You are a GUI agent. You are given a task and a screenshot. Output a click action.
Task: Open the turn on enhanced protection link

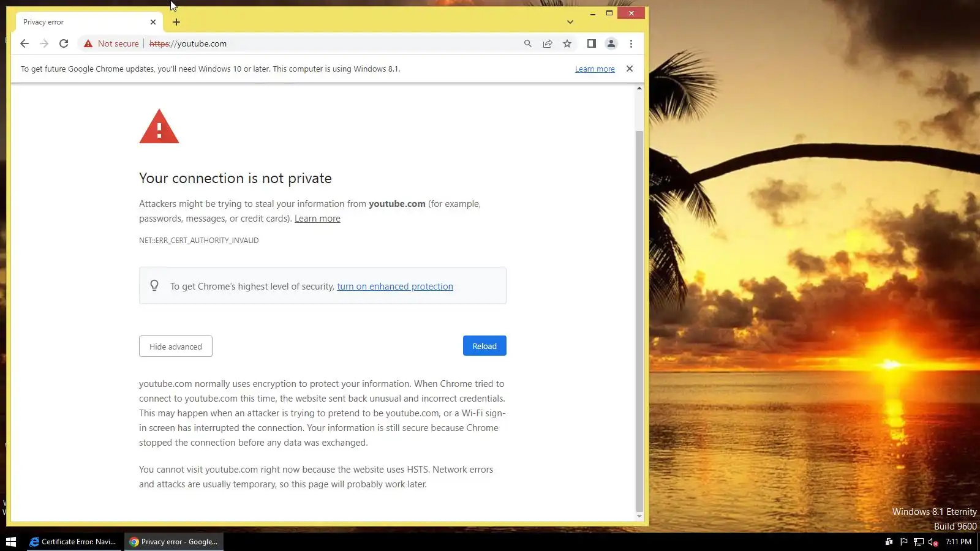(395, 287)
